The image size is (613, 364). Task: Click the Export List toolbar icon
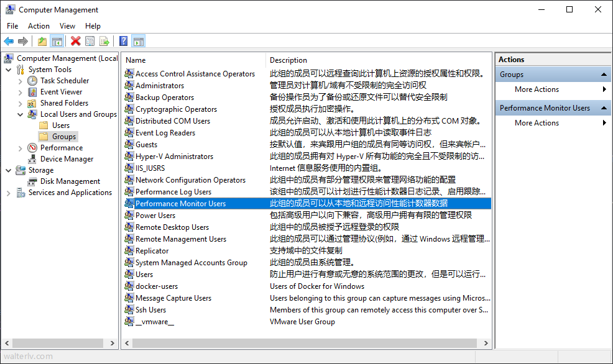coord(104,42)
